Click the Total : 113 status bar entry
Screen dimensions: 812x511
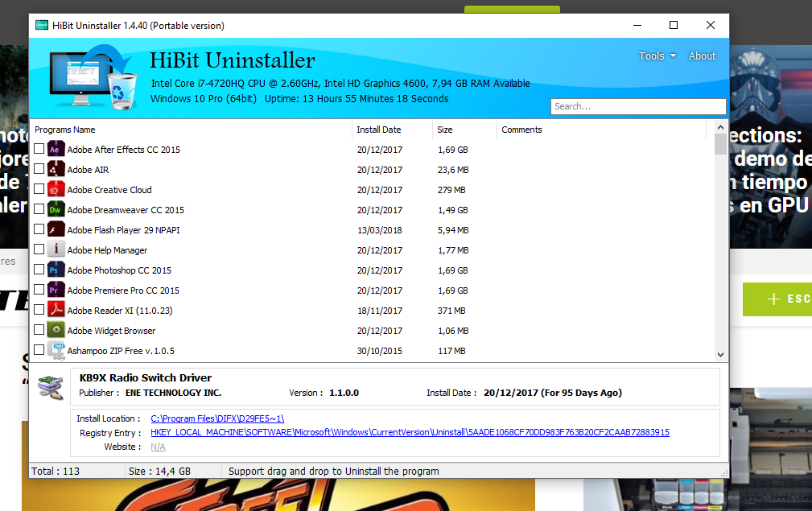click(56, 471)
